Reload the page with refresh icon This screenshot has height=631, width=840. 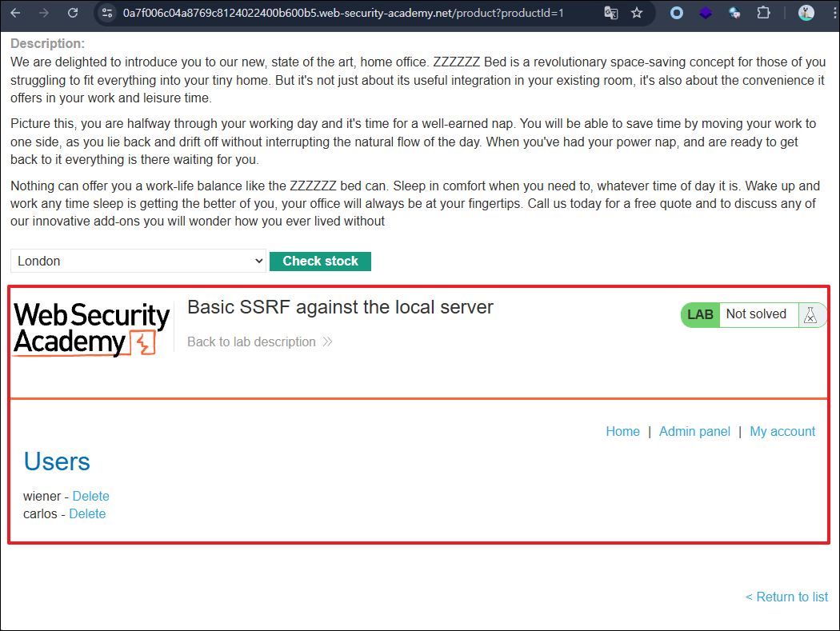click(73, 13)
